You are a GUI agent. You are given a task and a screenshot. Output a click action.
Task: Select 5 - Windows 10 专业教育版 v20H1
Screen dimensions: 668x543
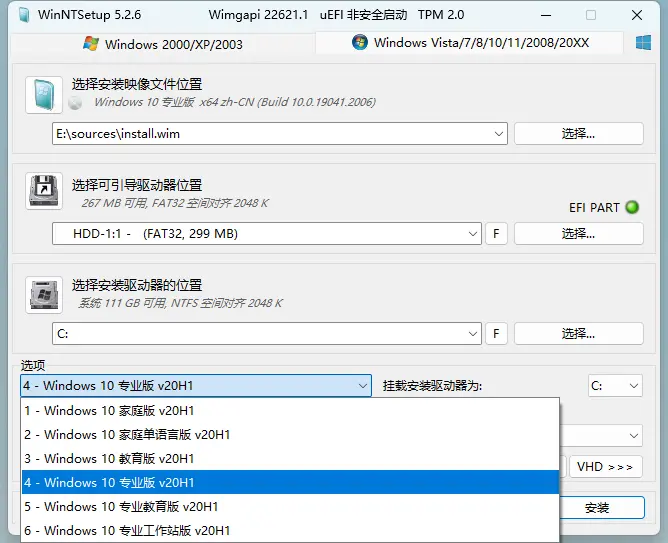[x=290, y=506]
